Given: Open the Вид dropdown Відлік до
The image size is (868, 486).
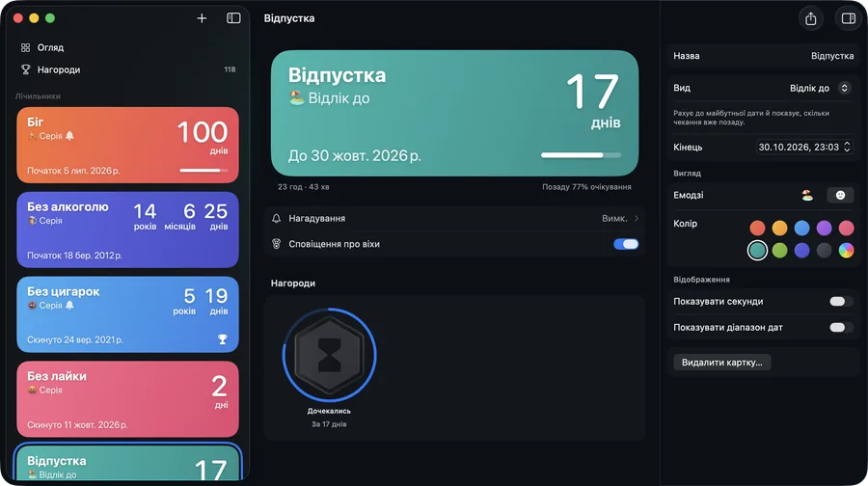Looking at the screenshot, I should click(x=819, y=88).
